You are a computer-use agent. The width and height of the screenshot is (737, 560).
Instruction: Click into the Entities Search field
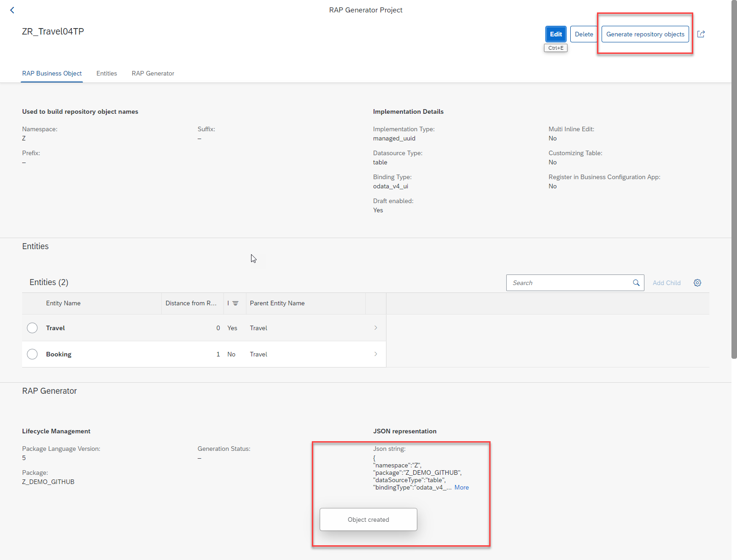coord(569,283)
